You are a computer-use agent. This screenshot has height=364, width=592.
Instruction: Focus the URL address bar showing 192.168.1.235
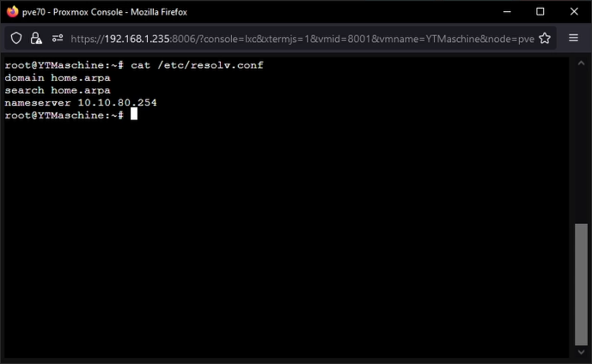click(x=302, y=39)
